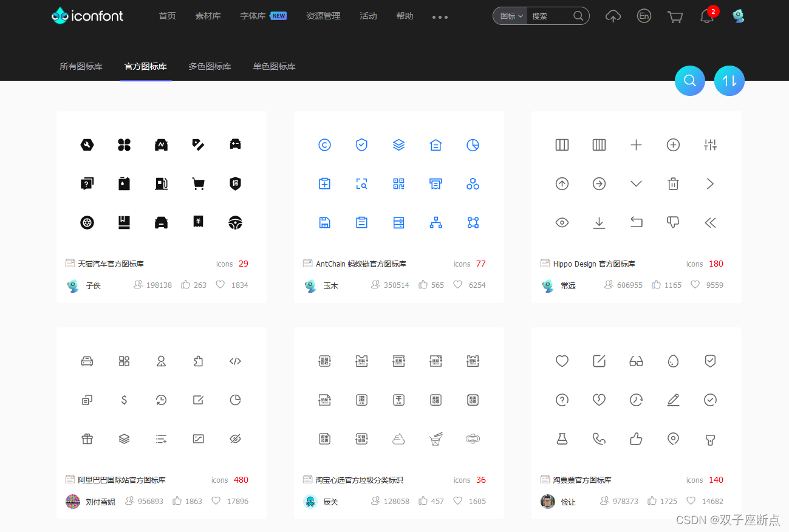Select the download arrow icon in Hippo Design
This screenshot has height=532, width=789.
(x=599, y=222)
